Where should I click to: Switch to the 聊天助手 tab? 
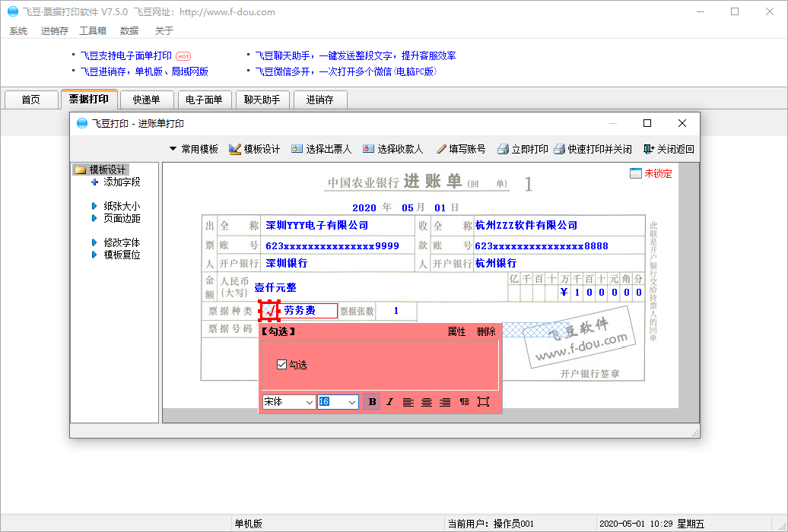pyautogui.click(x=262, y=100)
